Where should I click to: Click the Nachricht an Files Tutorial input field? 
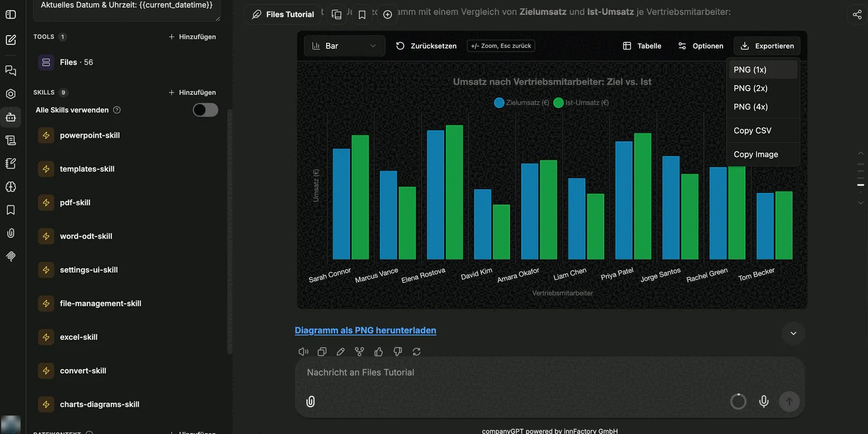(549, 373)
